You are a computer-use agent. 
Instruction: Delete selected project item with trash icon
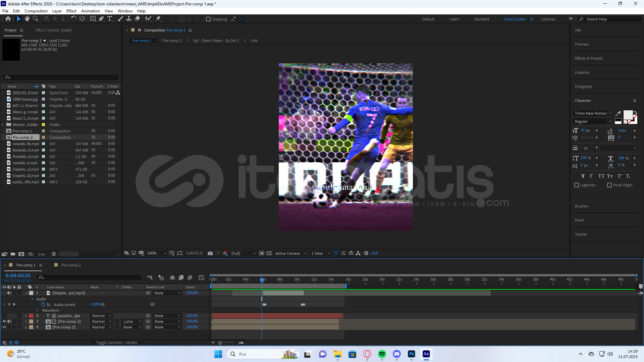(54, 254)
